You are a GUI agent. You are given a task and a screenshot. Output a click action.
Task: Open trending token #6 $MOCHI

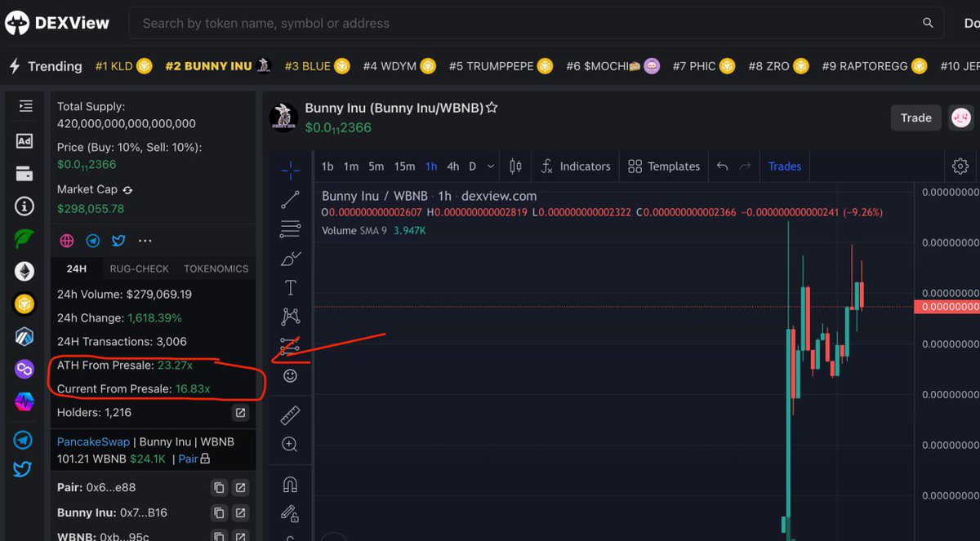click(x=612, y=66)
